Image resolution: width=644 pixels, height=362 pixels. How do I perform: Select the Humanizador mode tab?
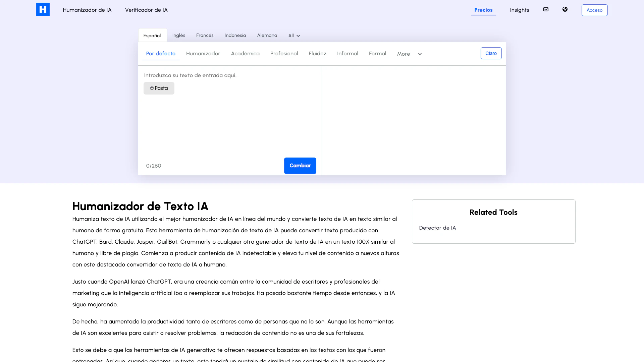coord(203,53)
